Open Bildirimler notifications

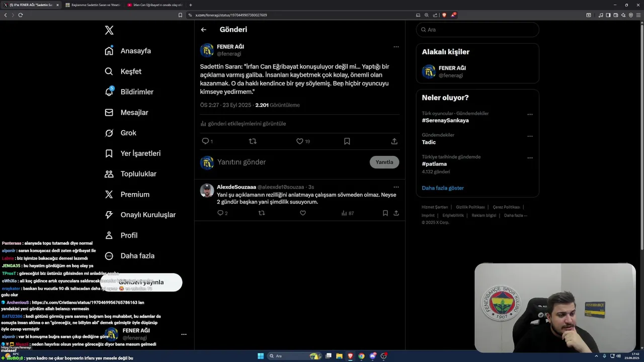(x=129, y=92)
